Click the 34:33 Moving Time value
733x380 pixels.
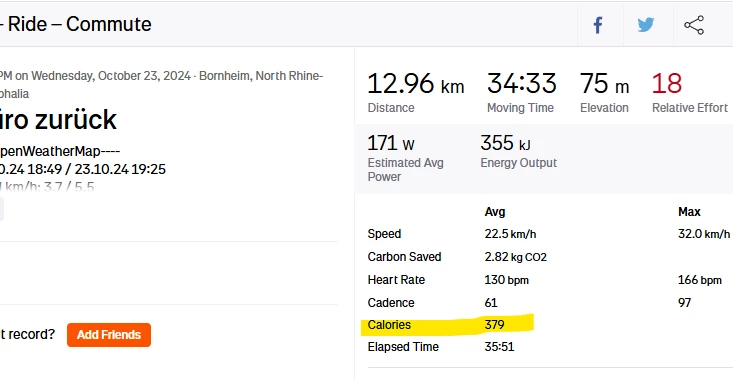click(522, 84)
